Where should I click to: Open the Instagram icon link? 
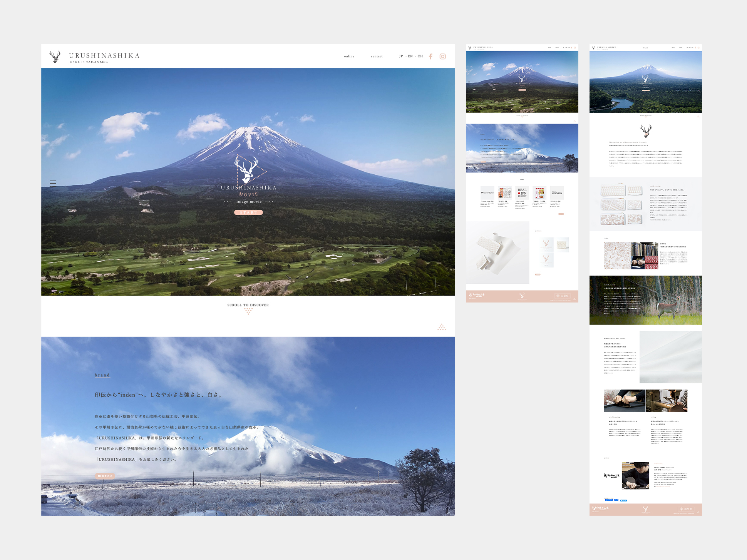(x=443, y=57)
